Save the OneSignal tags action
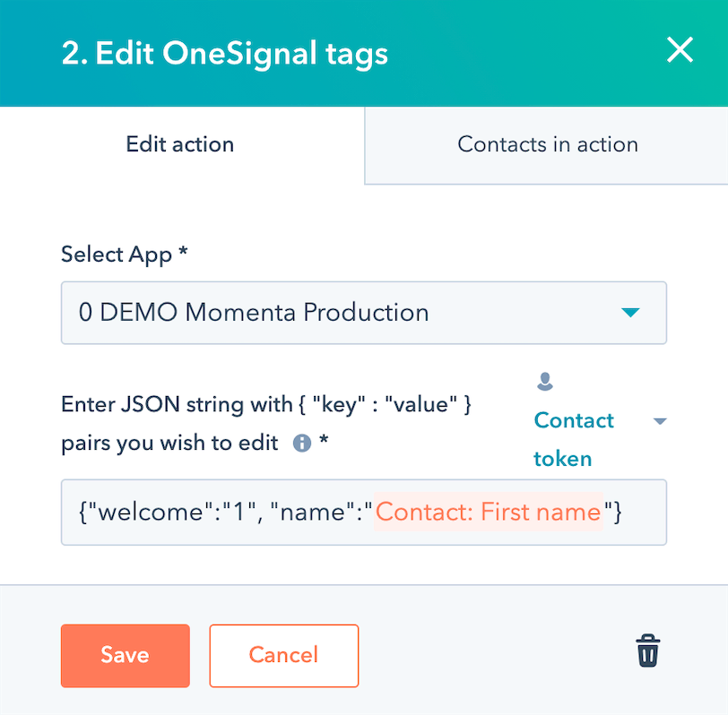728x715 pixels. click(x=125, y=655)
